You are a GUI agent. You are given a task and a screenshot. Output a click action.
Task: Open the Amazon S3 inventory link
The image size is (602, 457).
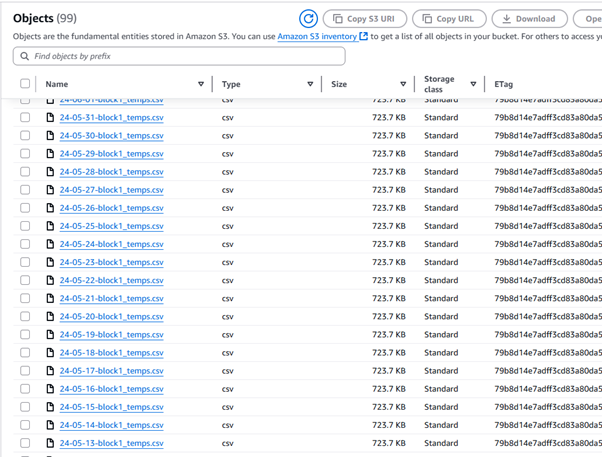pyautogui.click(x=317, y=36)
